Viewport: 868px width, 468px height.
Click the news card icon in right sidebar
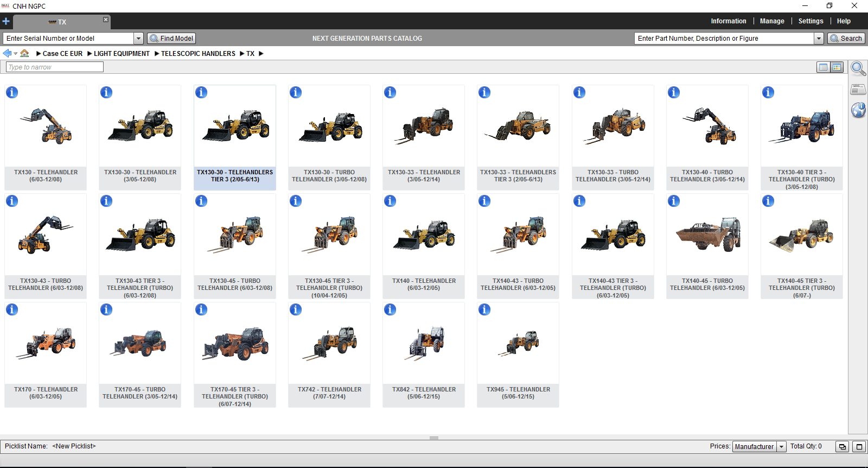[858, 89]
